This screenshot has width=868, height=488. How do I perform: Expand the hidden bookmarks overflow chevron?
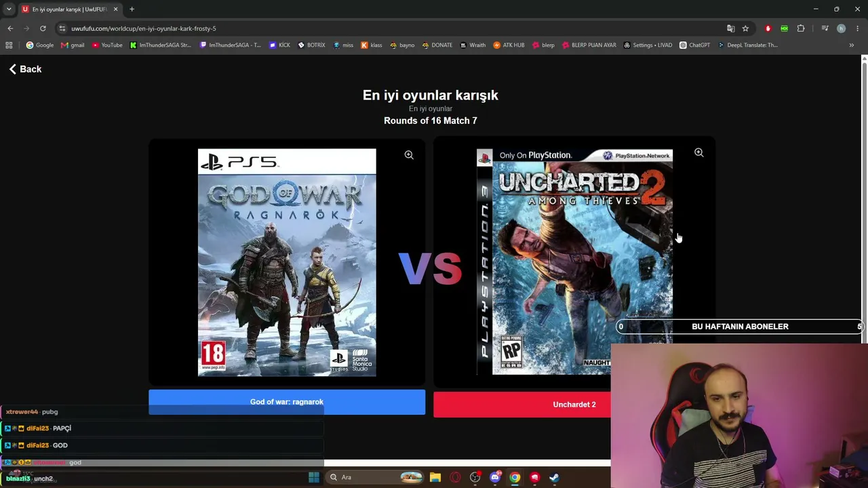pyautogui.click(x=852, y=45)
